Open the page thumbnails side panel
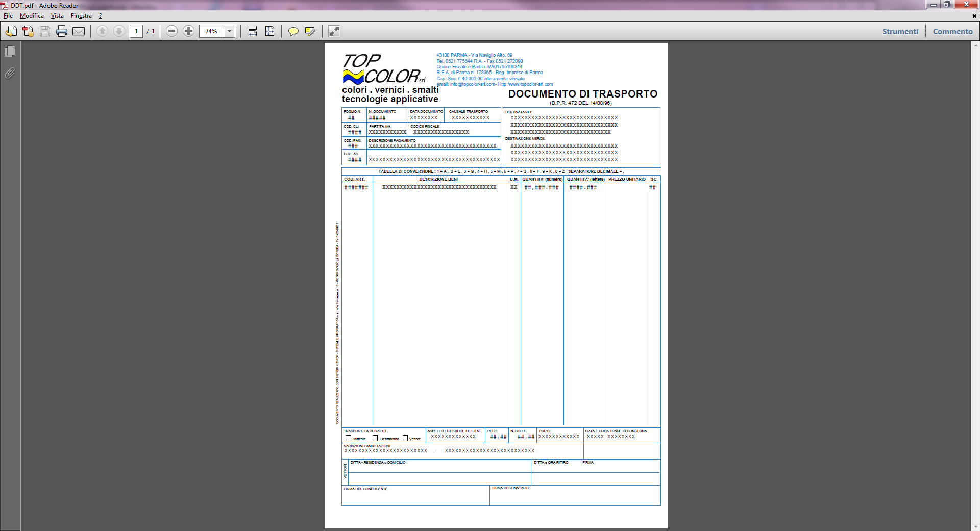The width and height of the screenshot is (980, 531). pos(10,52)
